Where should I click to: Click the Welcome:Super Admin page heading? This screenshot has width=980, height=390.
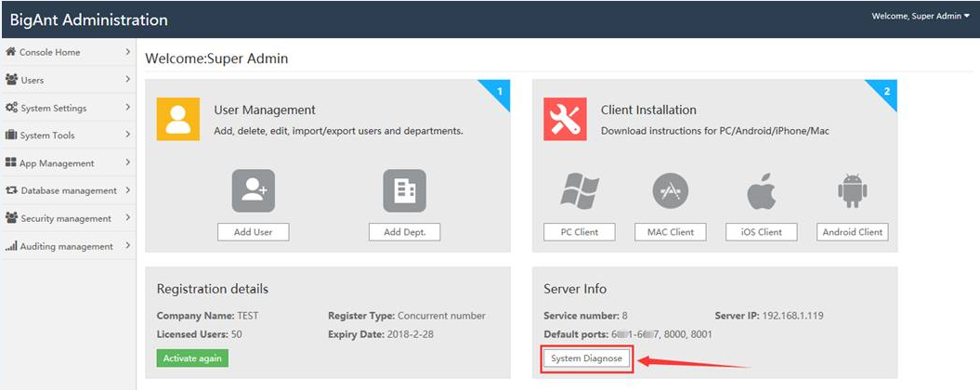click(216, 58)
